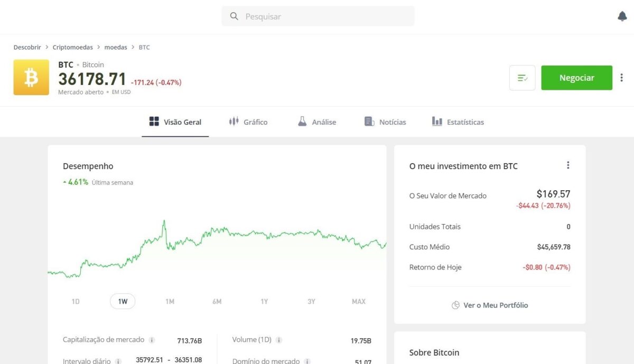Image resolution: width=634 pixels, height=364 pixels.
Task: Navigate to moedas breadcrumb
Action: click(116, 48)
